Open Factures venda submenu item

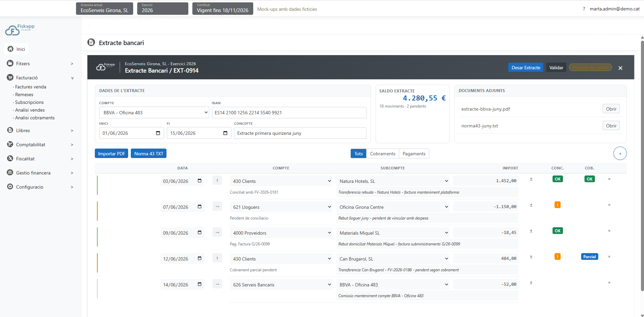tap(31, 87)
